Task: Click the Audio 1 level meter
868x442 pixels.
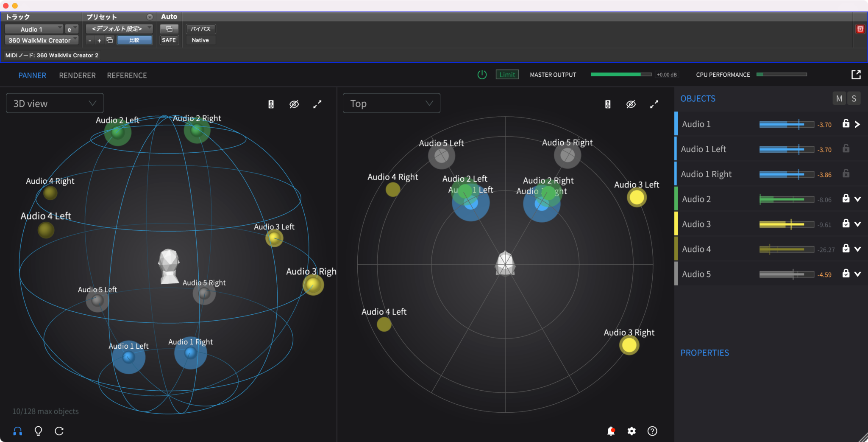Action: (x=786, y=124)
